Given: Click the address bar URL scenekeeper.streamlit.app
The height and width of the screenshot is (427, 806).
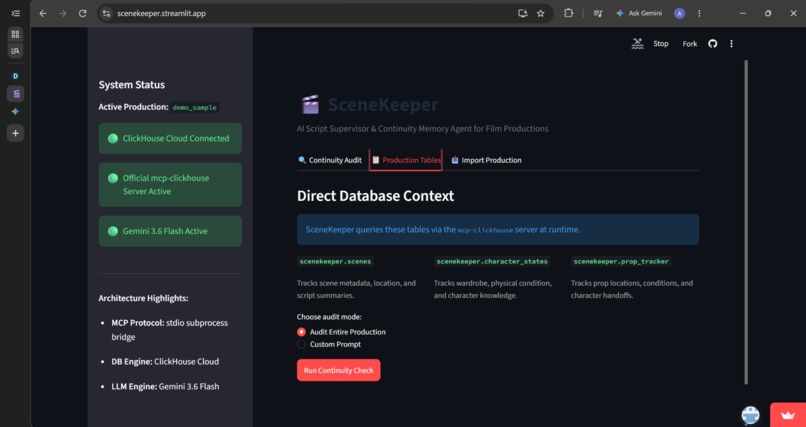Looking at the screenshot, I should coord(161,13).
